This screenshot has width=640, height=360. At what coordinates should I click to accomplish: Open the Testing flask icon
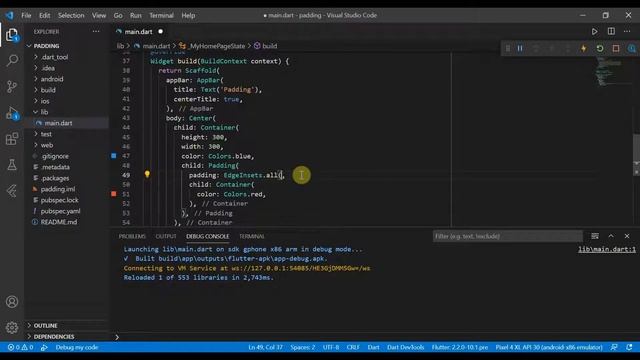[12, 164]
